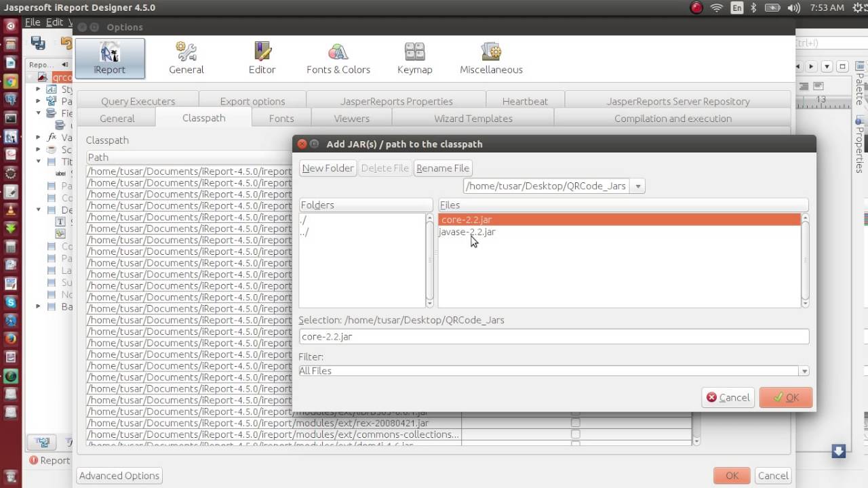Viewport: 868px width, 488px height.
Task: Click the blue download arrow icon at bottom right
Action: (x=839, y=451)
